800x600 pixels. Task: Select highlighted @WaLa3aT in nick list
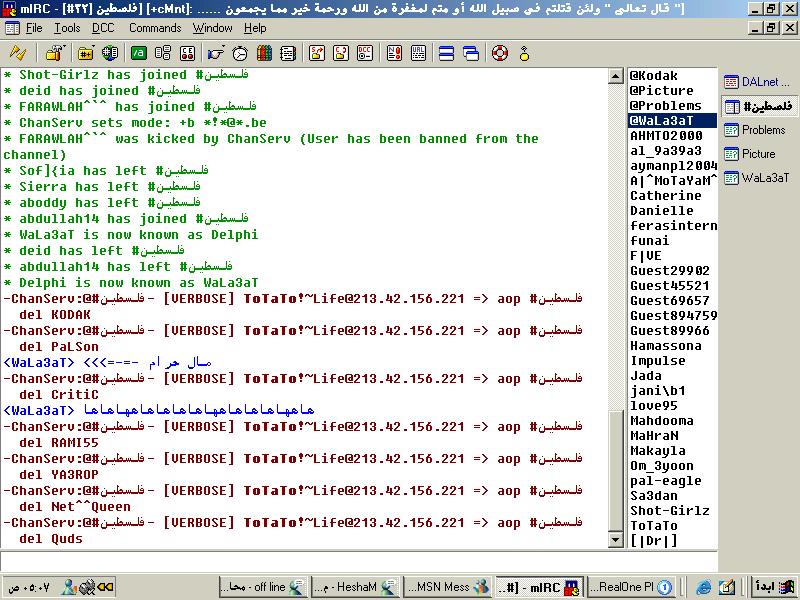click(x=672, y=120)
